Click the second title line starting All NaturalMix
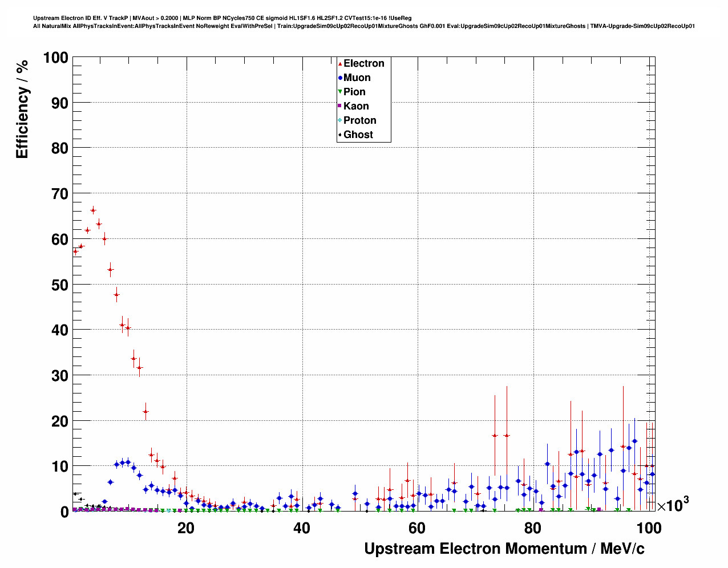The width and height of the screenshot is (728, 568). click(364, 26)
